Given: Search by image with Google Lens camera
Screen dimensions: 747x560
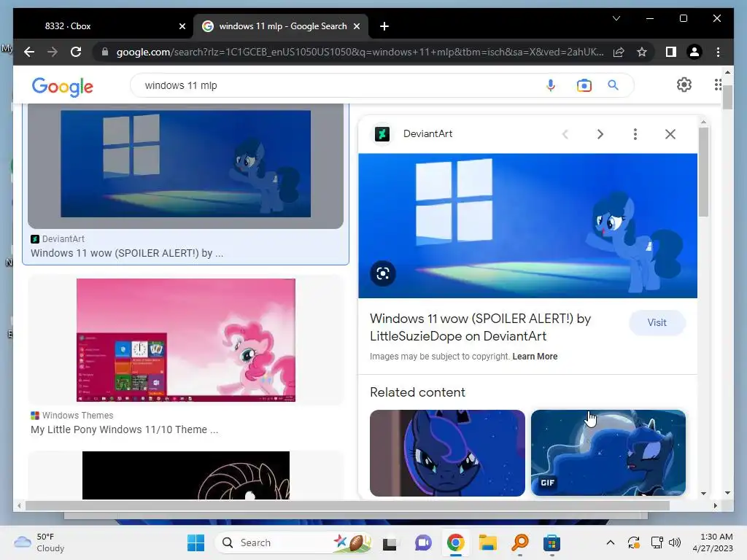Looking at the screenshot, I should (584, 85).
